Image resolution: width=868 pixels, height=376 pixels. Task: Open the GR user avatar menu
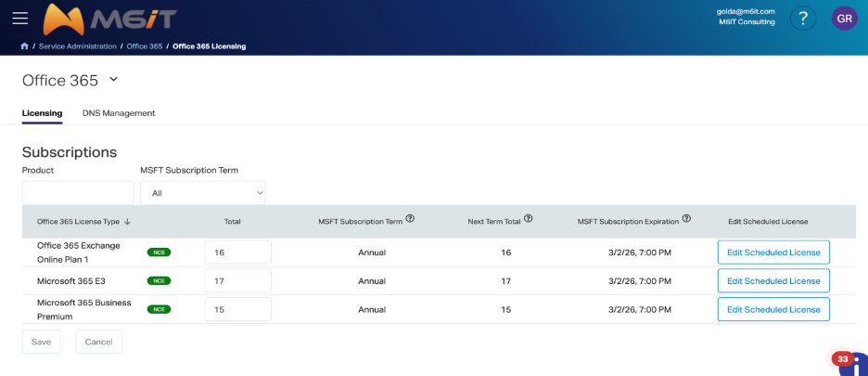(x=844, y=19)
